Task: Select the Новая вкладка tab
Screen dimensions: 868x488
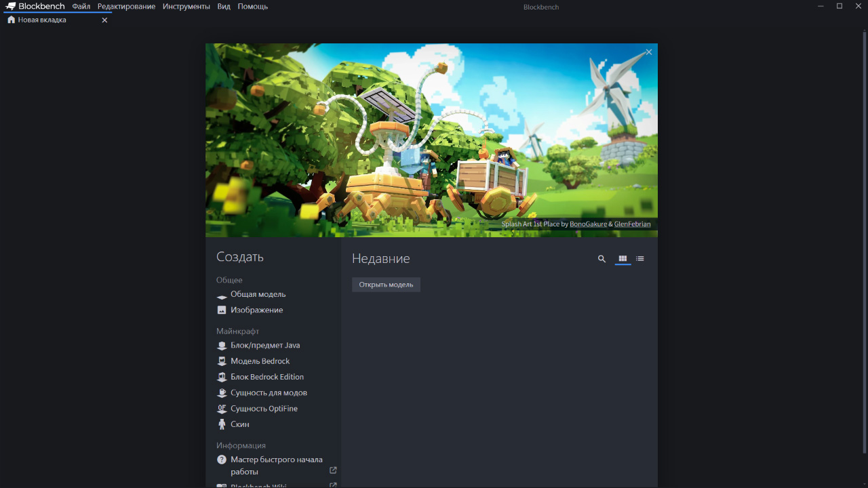Action: coord(57,20)
